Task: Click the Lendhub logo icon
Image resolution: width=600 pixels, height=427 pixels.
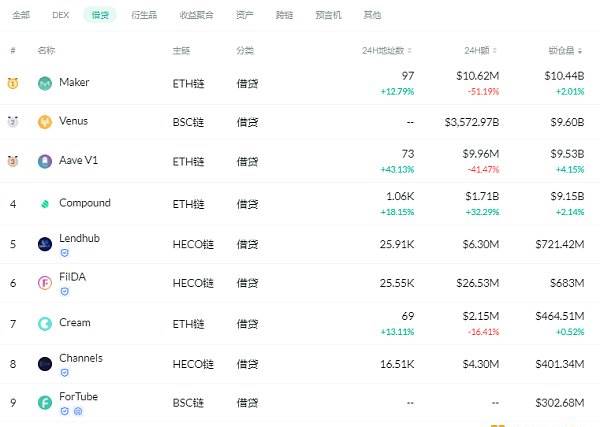Action: 45,244
